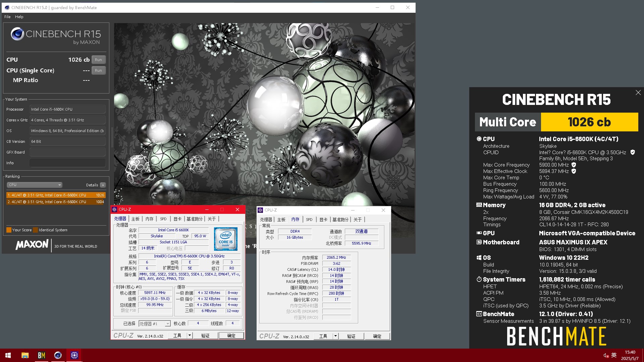Click the Processor field in Your System
The height and width of the screenshot is (362, 644).
click(x=68, y=109)
